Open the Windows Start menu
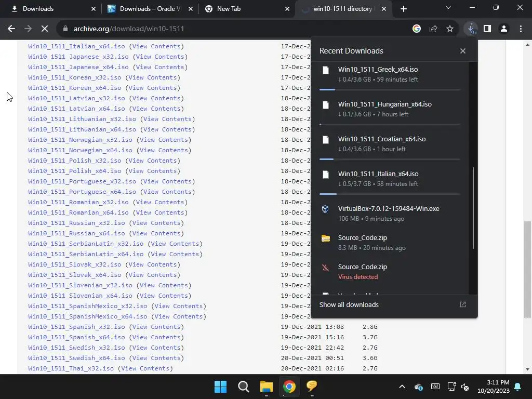 click(x=220, y=387)
